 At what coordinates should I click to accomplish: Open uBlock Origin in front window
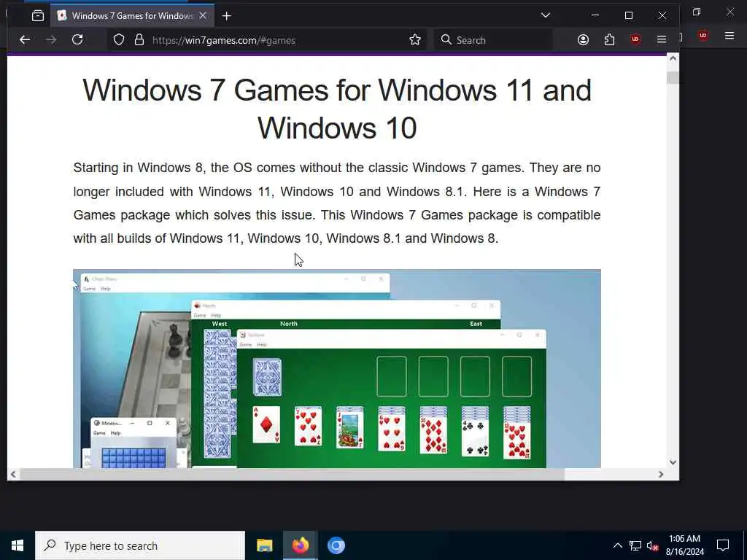tap(635, 40)
